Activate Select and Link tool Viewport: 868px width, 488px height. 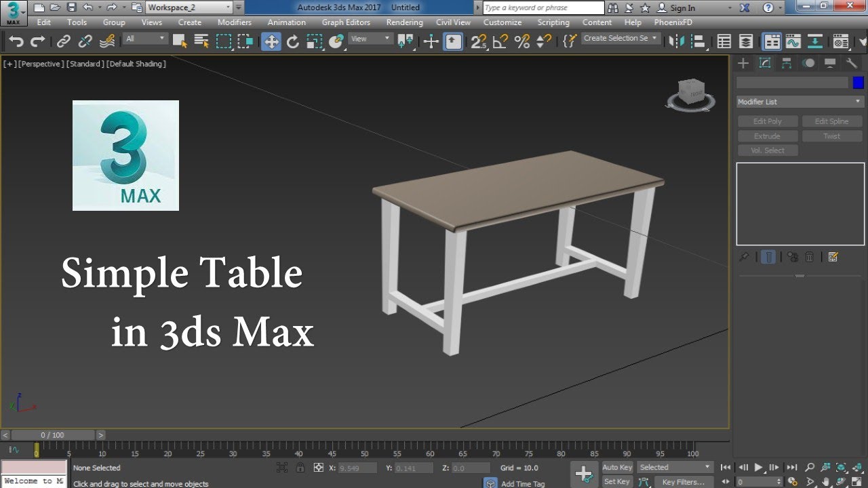pos(64,41)
